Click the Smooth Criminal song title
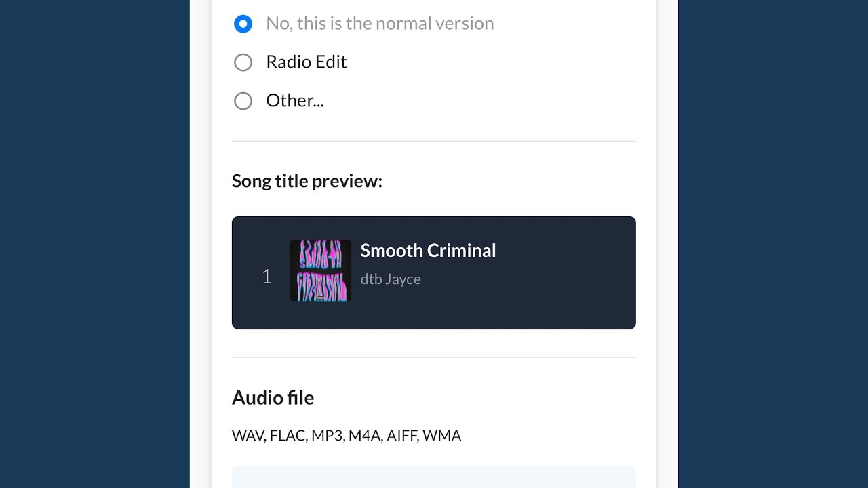This screenshot has height=488, width=868. [x=428, y=251]
